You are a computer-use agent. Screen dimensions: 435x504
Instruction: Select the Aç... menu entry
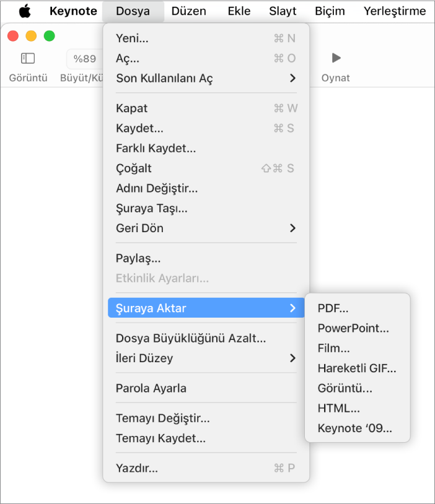(206, 58)
